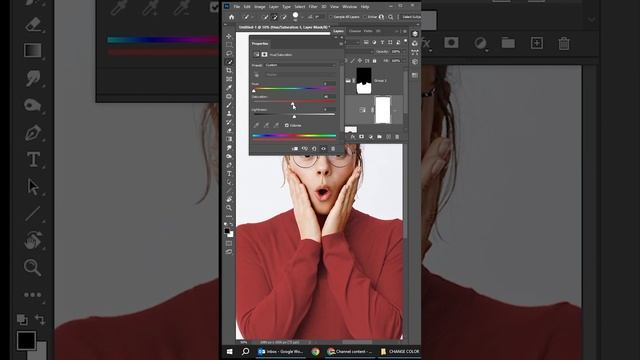Toggle layer visibility eye in Properties footer
Screen dimensions: 640x360
[x=323, y=149]
